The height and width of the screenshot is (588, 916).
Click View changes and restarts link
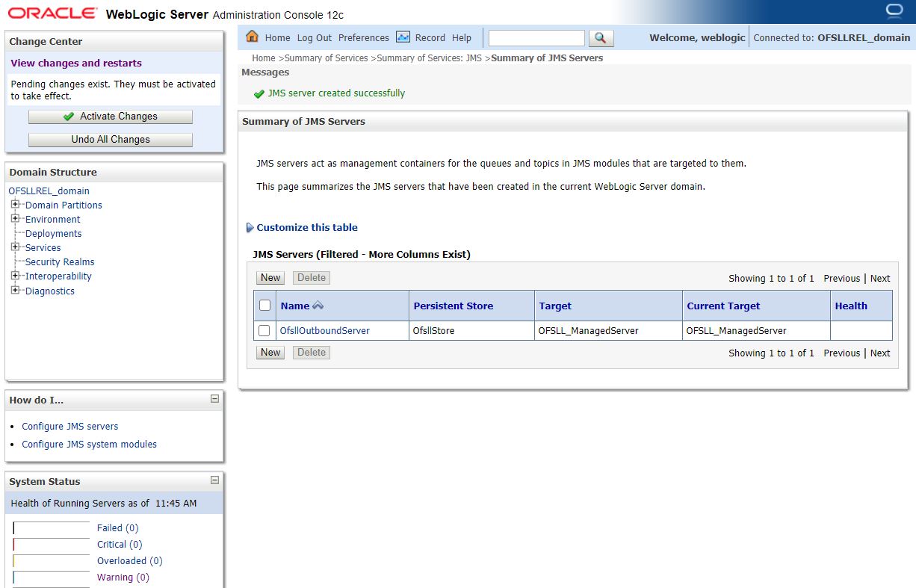coord(76,64)
